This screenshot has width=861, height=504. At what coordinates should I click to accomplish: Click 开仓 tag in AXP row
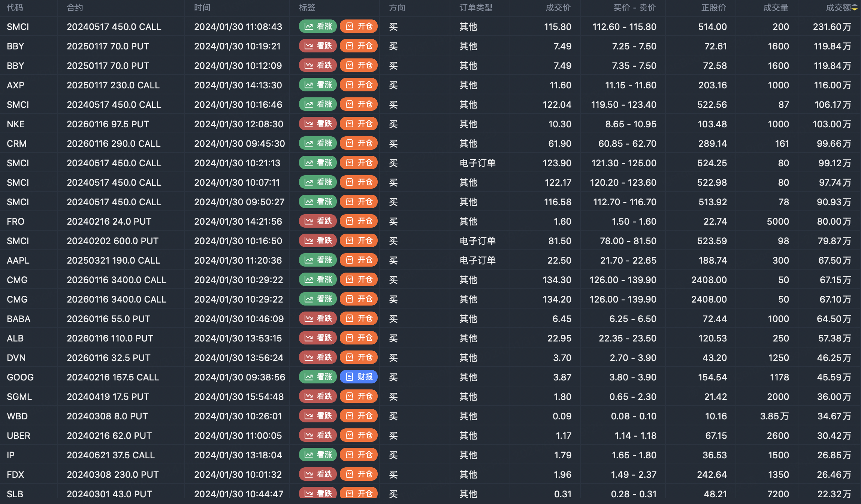pyautogui.click(x=359, y=85)
